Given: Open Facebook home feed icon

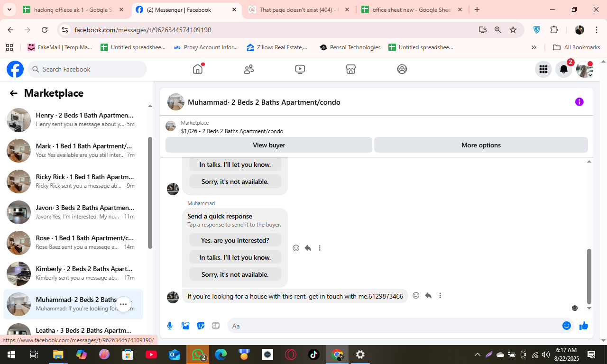Looking at the screenshot, I should click(198, 69).
